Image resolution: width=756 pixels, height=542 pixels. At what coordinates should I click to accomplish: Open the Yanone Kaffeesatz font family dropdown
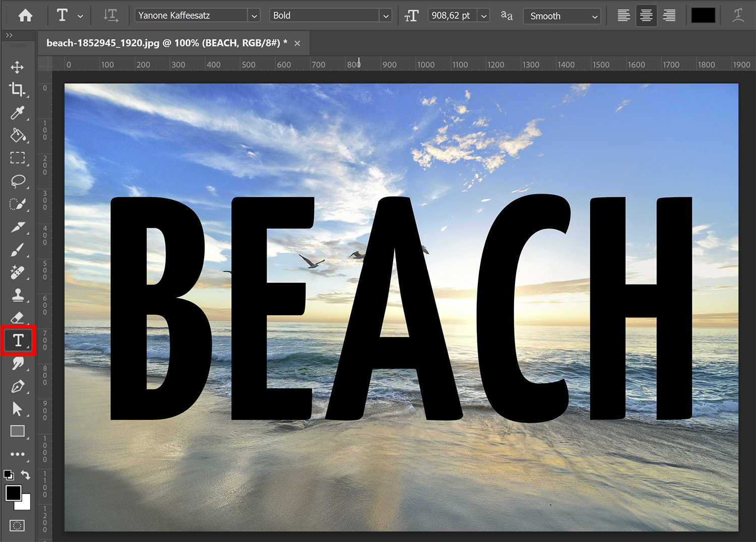(x=254, y=15)
